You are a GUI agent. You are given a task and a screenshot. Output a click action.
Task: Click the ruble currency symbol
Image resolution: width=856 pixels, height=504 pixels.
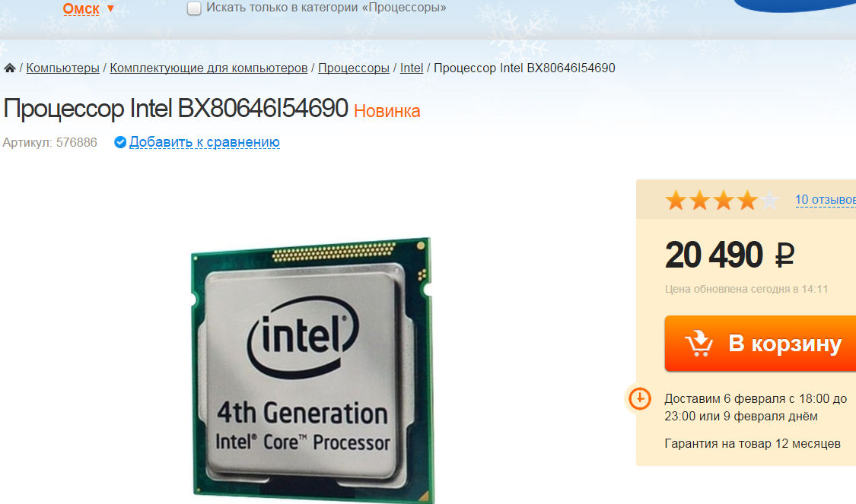click(784, 255)
